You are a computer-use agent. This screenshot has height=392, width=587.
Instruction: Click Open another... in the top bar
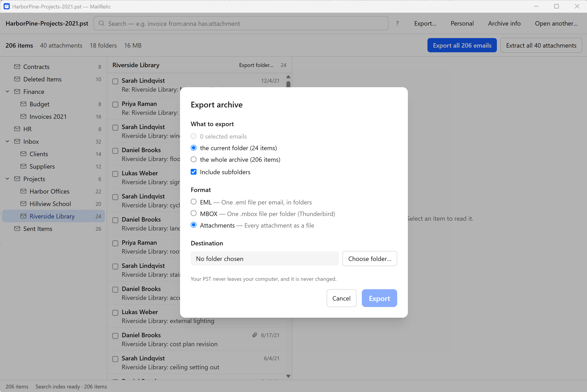(556, 24)
